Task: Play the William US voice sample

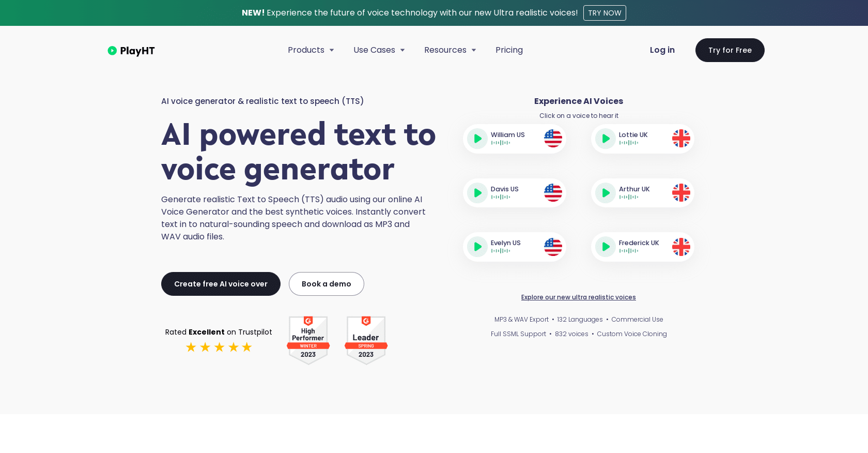Action: (x=477, y=139)
